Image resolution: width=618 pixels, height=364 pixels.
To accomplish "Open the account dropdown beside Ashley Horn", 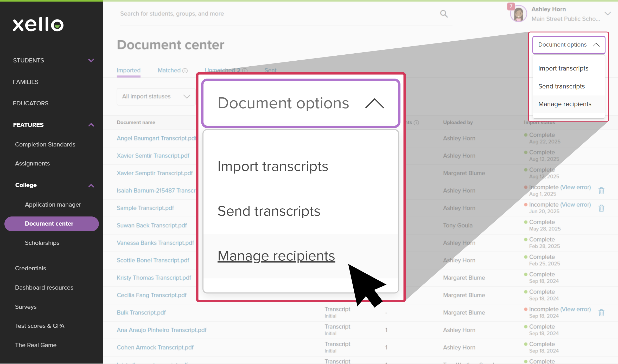I will (x=608, y=14).
